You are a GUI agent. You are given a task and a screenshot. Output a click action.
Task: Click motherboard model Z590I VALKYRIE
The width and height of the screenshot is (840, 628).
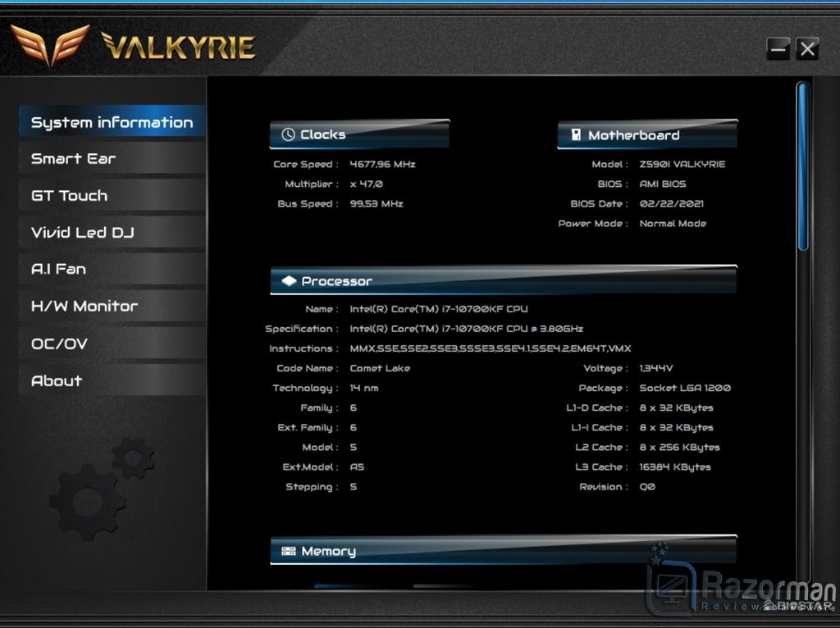coord(682,164)
